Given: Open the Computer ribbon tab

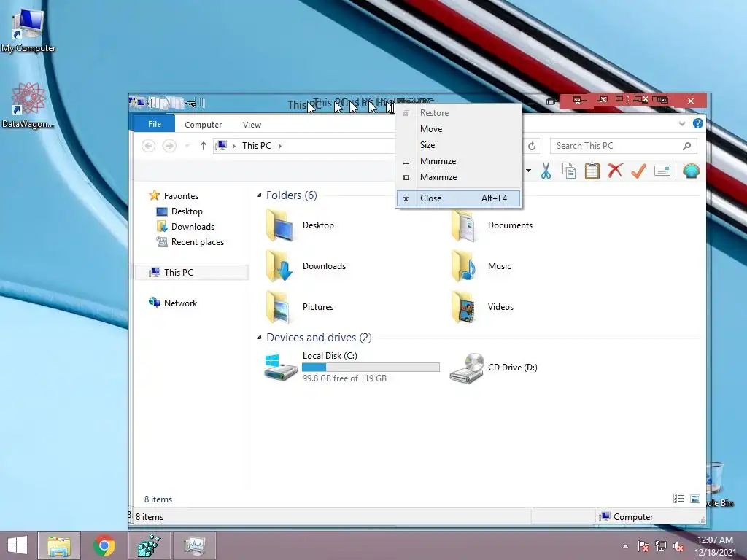Looking at the screenshot, I should coord(203,124).
